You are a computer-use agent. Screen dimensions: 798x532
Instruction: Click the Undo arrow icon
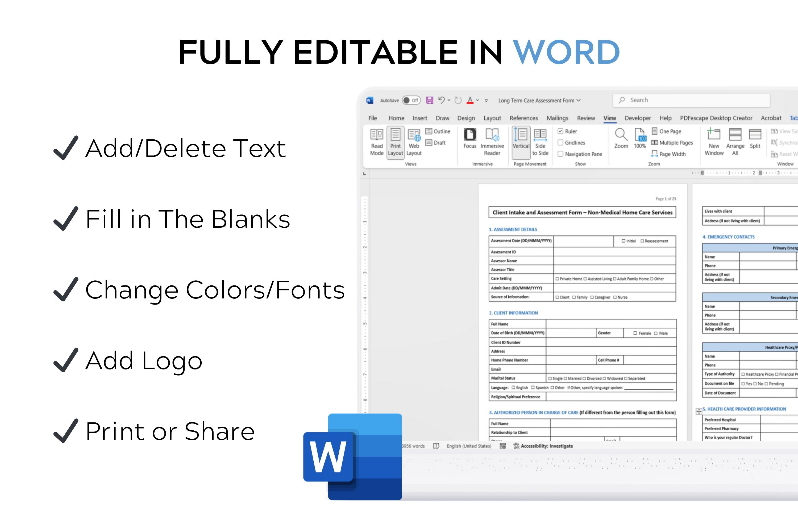441,100
